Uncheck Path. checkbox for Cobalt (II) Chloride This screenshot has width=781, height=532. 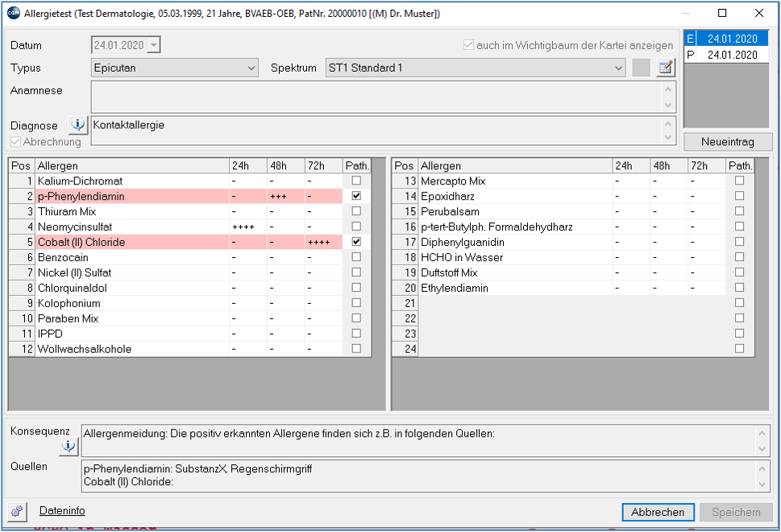[x=356, y=242]
